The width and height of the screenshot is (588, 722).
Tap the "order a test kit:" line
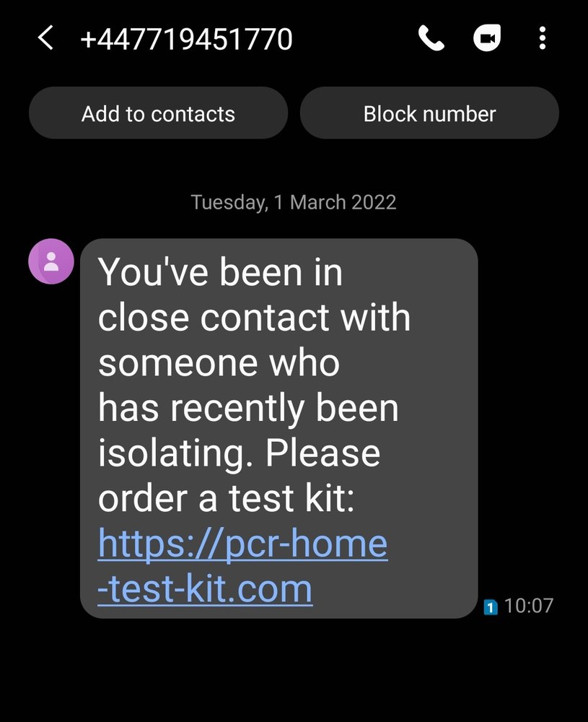click(x=227, y=499)
